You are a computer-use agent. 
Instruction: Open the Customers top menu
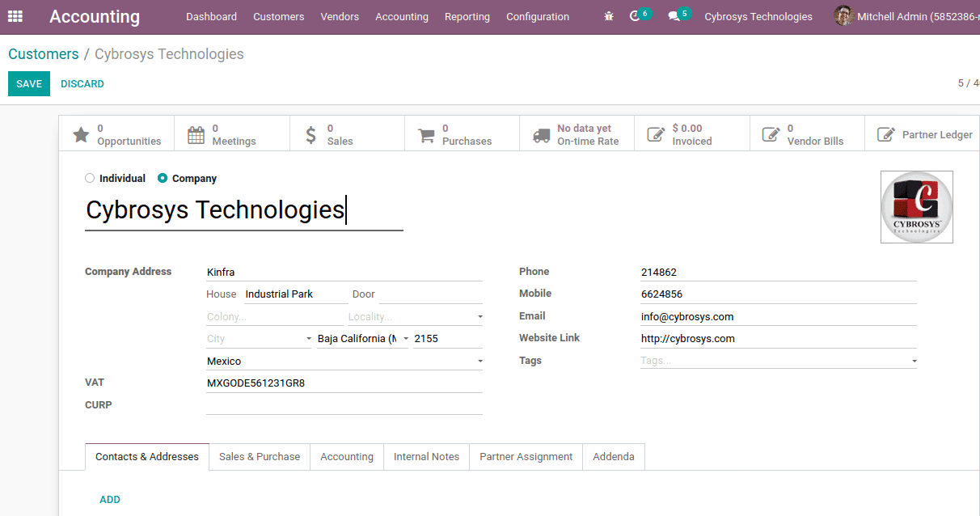pos(279,16)
